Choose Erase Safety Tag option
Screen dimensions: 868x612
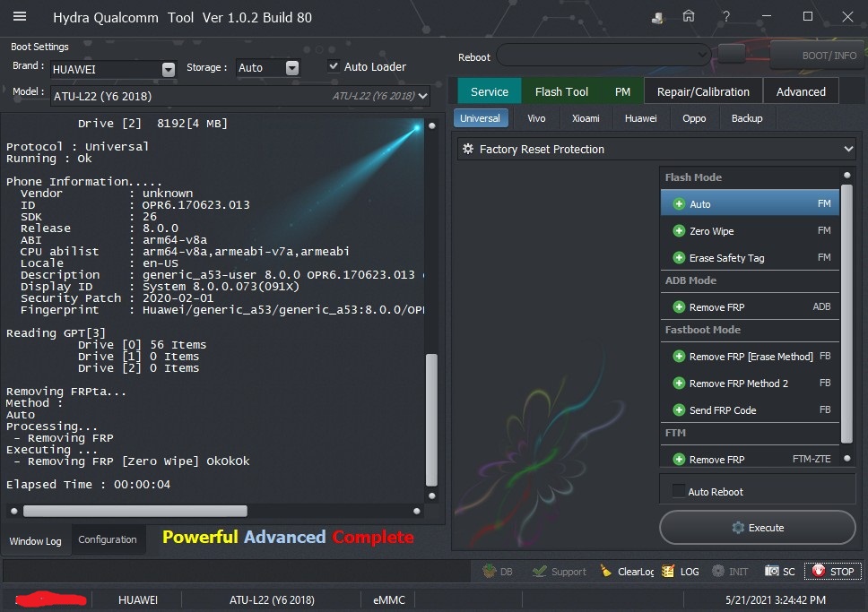pos(751,257)
